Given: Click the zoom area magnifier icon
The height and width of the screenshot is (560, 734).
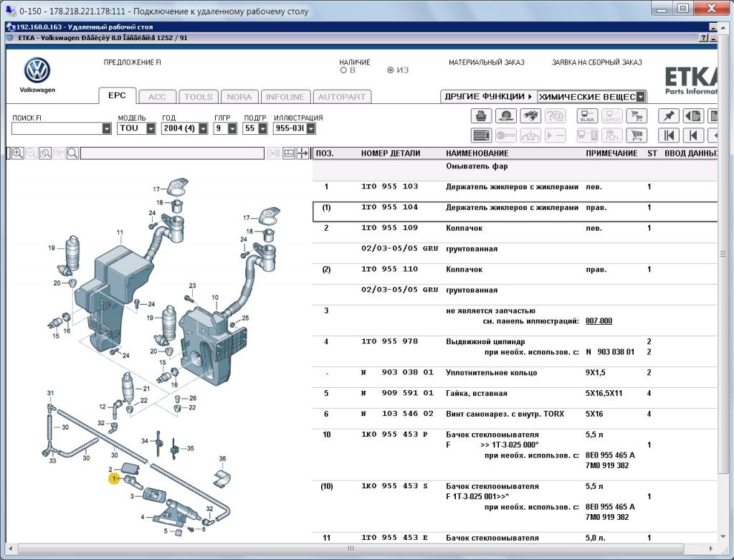Looking at the screenshot, I should [45, 153].
